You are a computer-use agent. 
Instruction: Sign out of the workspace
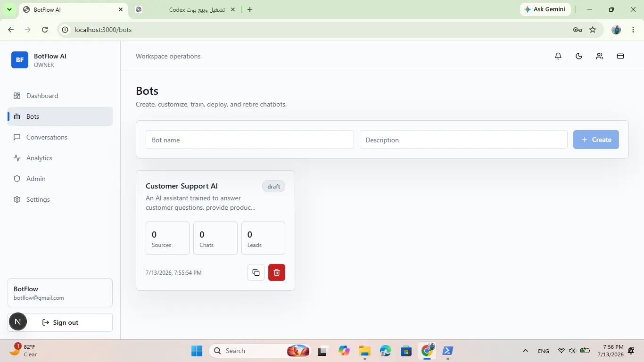click(60, 322)
